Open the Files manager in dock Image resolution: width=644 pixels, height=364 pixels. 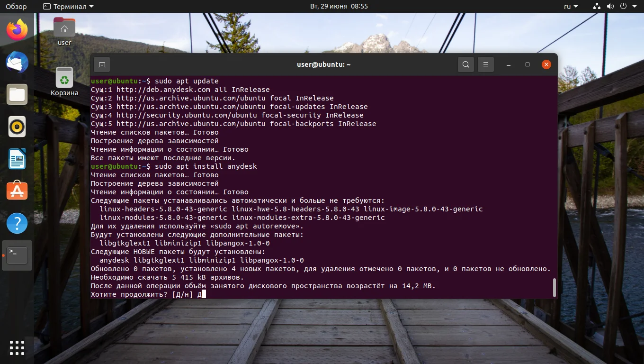coord(17,94)
